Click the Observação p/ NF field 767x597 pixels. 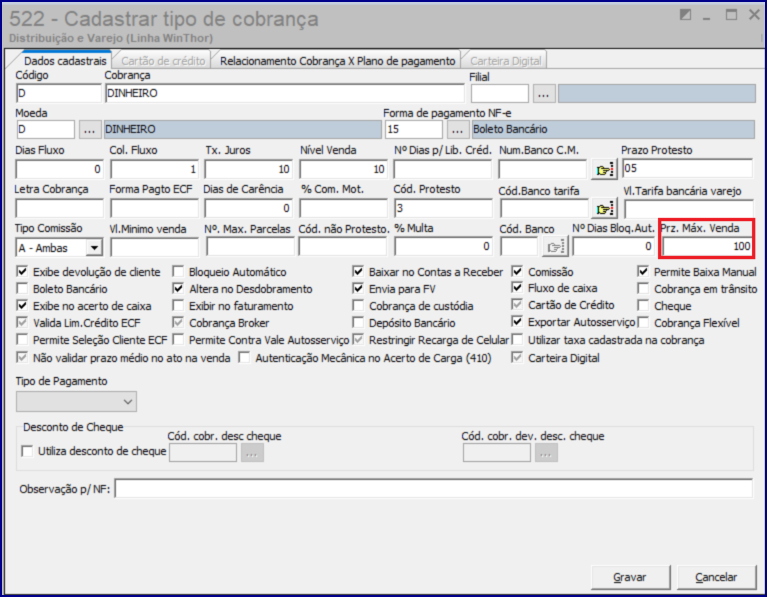[x=434, y=488]
